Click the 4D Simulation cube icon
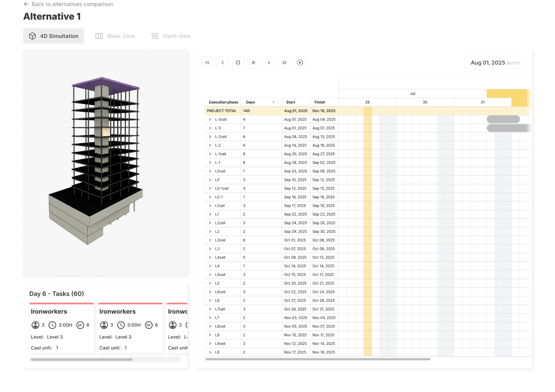This screenshot has height=392, width=555. click(32, 36)
